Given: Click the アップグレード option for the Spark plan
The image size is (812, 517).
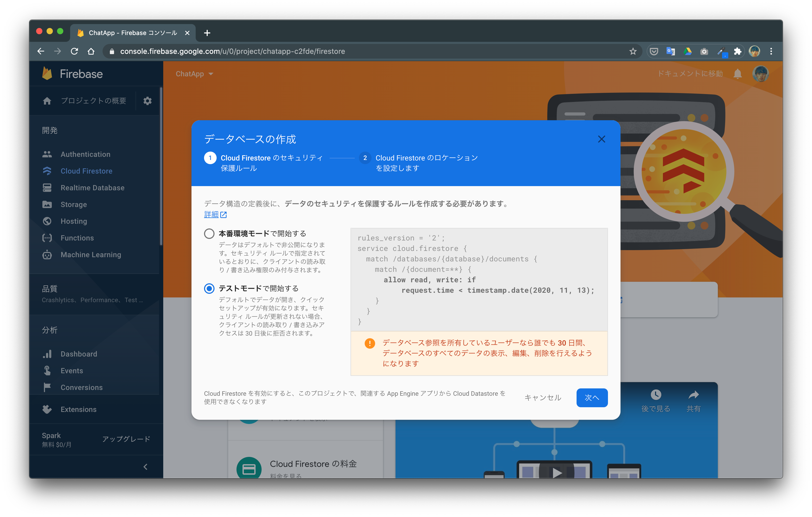Looking at the screenshot, I should point(126,439).
